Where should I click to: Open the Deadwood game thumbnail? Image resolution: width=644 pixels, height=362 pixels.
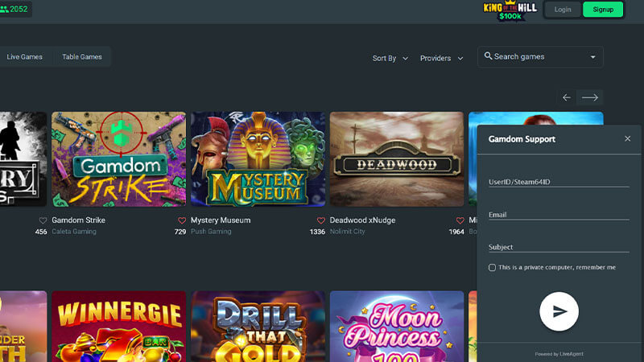[397, 159]
